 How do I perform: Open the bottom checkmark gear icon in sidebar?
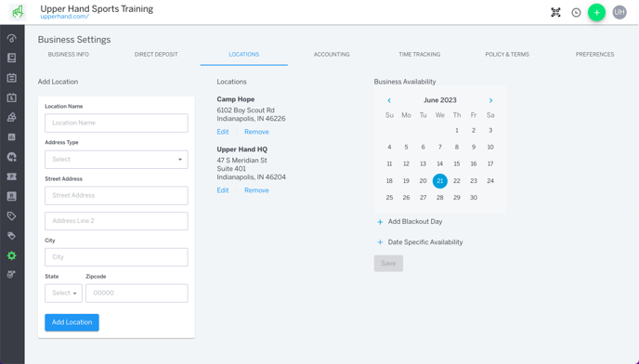(12, 274)
